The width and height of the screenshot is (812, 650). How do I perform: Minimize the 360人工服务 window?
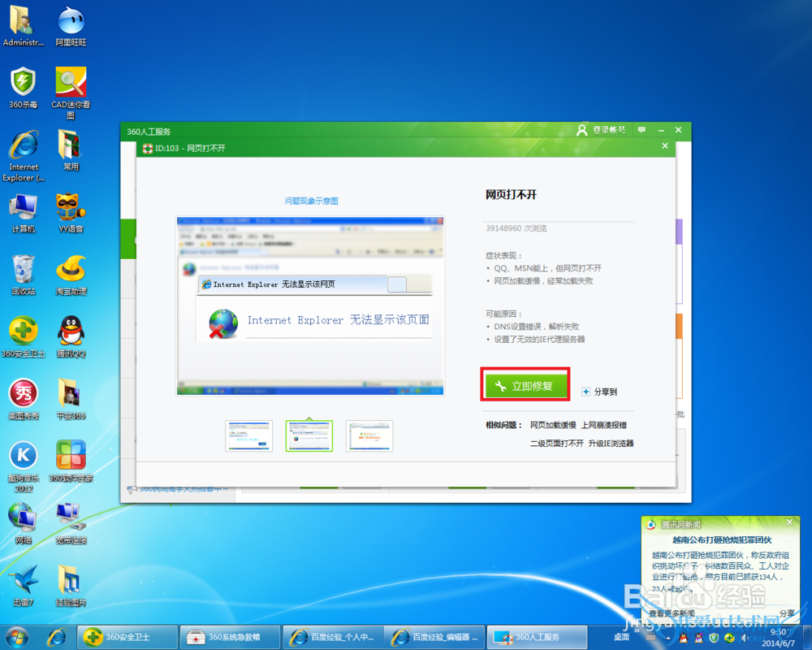[x=661, y=130]
